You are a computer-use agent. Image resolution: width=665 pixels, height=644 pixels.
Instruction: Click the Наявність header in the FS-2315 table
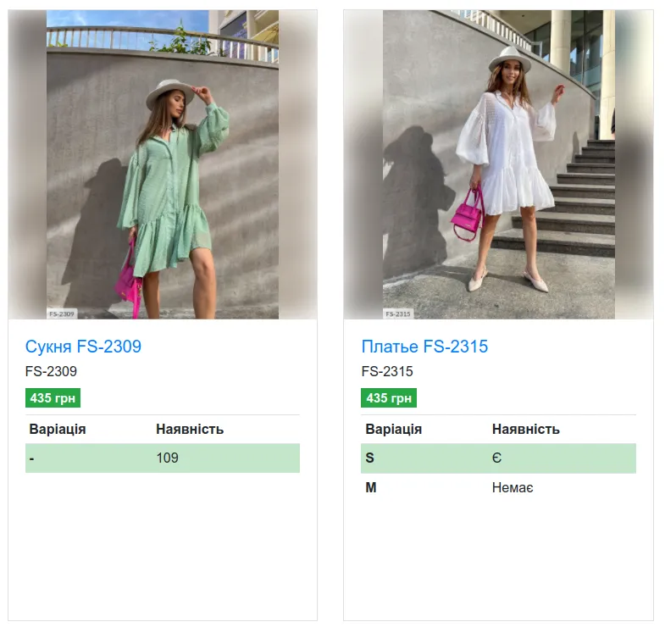point(526,430)
